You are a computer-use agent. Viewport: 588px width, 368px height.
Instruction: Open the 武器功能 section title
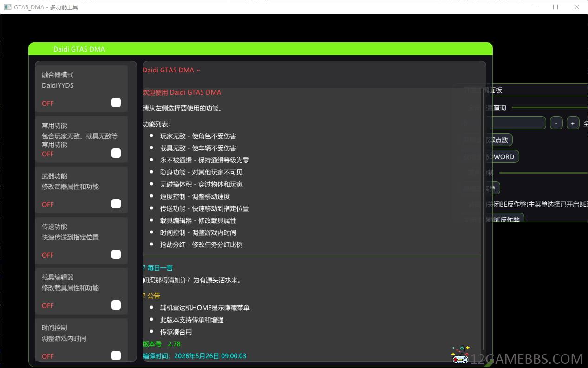54,176
